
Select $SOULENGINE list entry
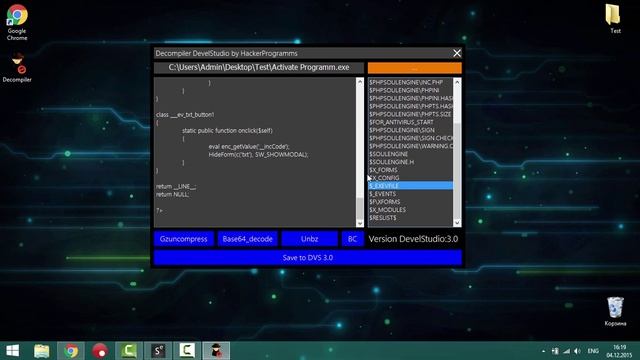coord(410,154)
